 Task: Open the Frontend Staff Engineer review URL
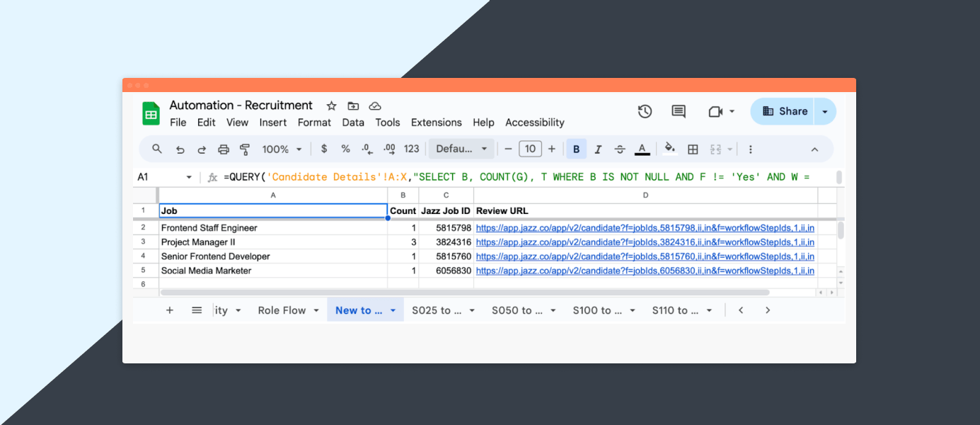[645, 227]
